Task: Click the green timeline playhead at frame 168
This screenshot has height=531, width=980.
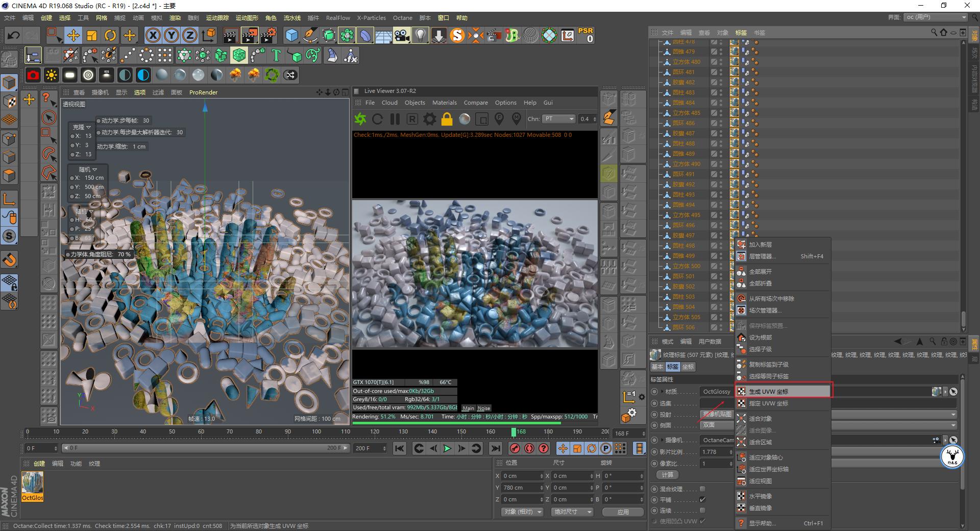Action: [x=514, y=431]
